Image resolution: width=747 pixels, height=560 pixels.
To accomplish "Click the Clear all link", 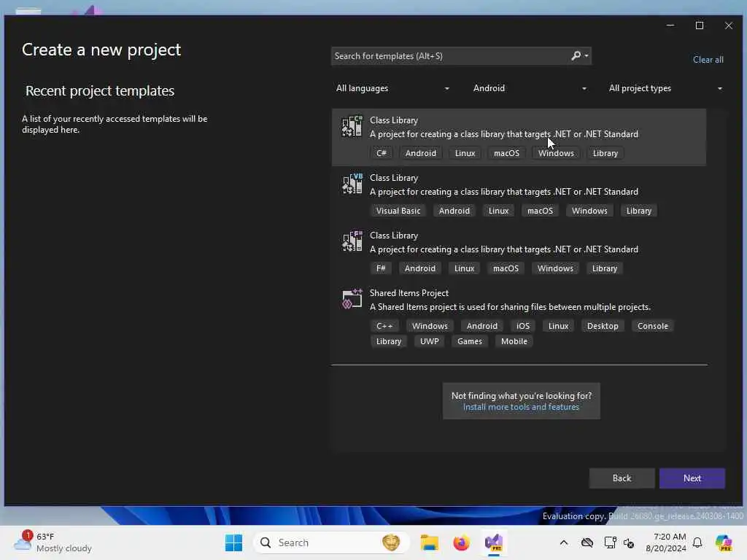I will click(708, 60).
